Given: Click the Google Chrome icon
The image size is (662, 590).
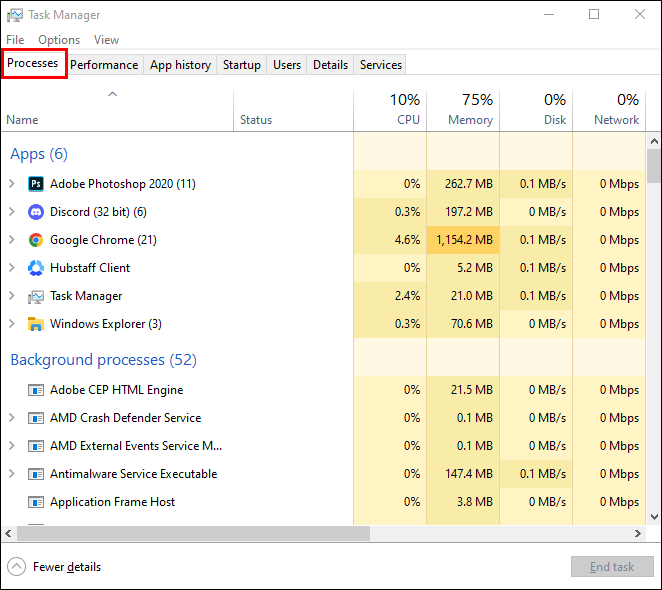Looking at the screenshot, I should (36, 240).
